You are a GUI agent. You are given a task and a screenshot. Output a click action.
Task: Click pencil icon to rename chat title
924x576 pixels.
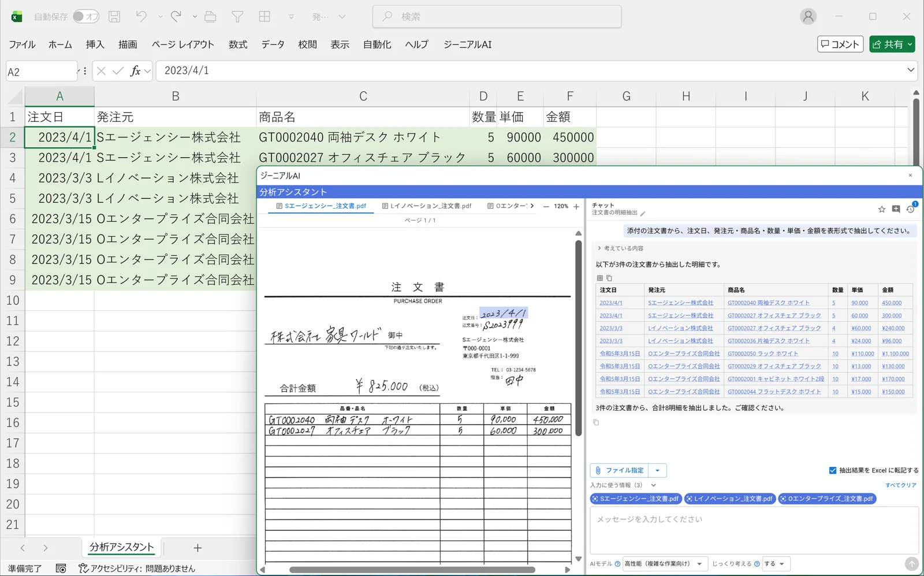point(643,213)
